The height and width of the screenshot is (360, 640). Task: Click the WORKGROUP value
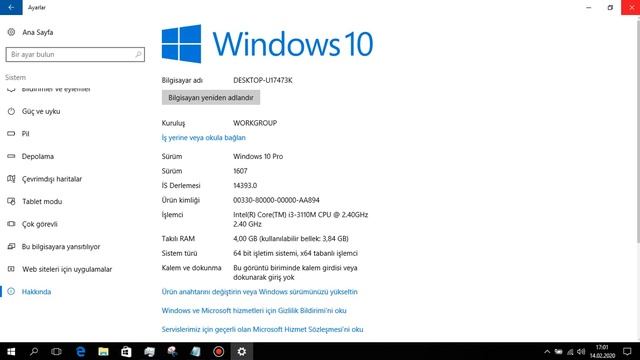pos(255,123)
